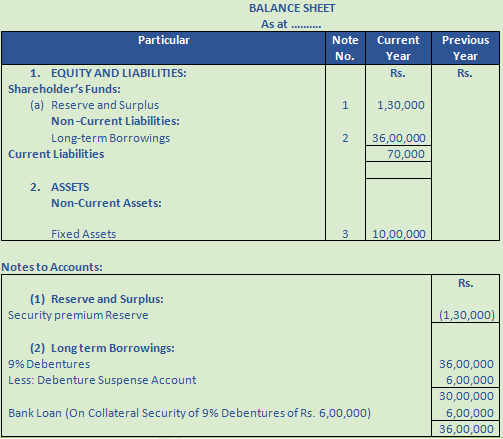The height and width of the screenshot is (439, 503).
Task: Click the Bank Loan collateral security line
Action: (189, 413)
